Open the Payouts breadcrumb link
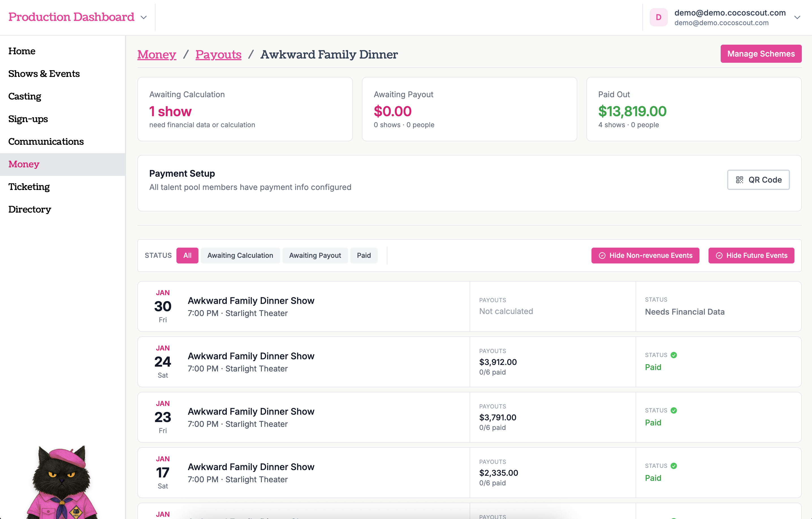Image resolution: width=812 pixels, height=519 pixels. click(219, 54)
